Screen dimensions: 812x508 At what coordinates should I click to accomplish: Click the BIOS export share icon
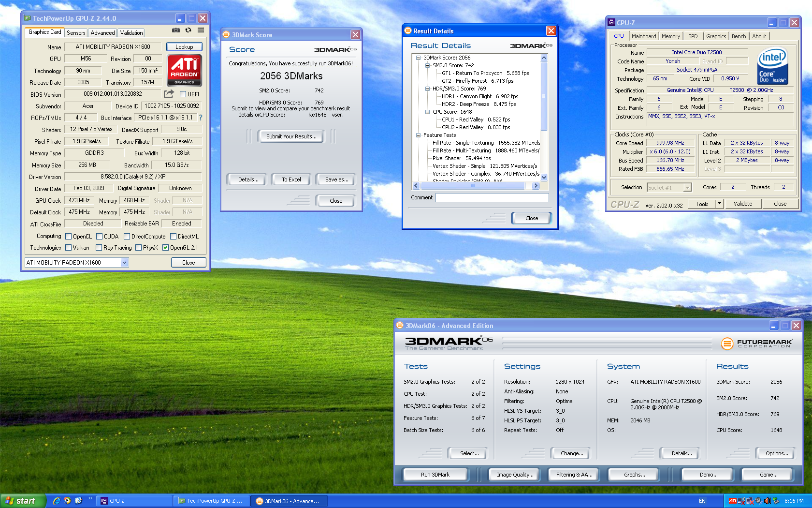point(169,94)
